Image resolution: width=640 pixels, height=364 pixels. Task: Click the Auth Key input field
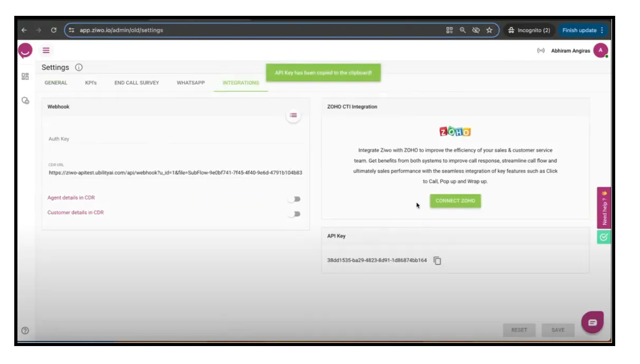pyautogui.click(x=175, y=139)
